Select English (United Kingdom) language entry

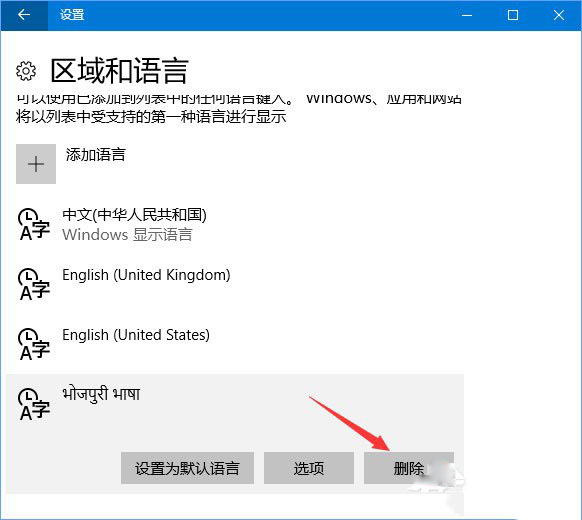pyautogui.click(x=235, y=284)
